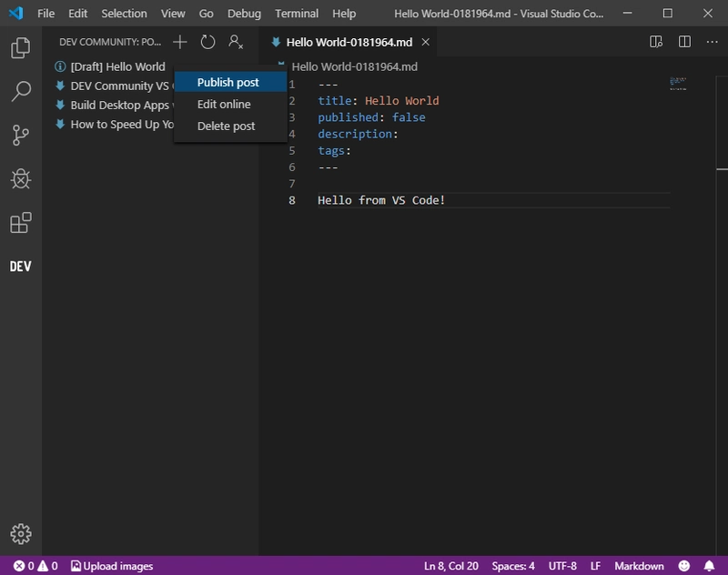The width and height of the screenshot is (728, 575).
Task: Open the editor More Actions ellipsis
Action: pyautogui.click(x=712, y=42)
